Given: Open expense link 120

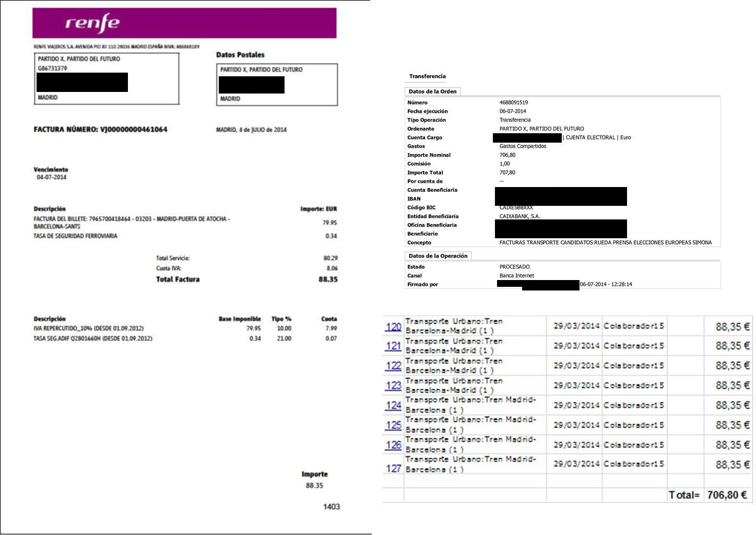Looking at the screenshot, I should (x=393, y=327).
